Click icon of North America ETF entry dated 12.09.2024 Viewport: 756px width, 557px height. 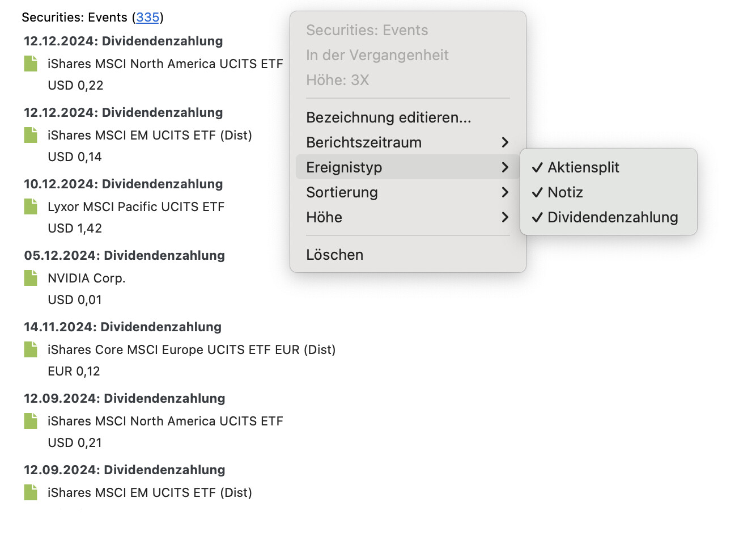click(31, 421)
